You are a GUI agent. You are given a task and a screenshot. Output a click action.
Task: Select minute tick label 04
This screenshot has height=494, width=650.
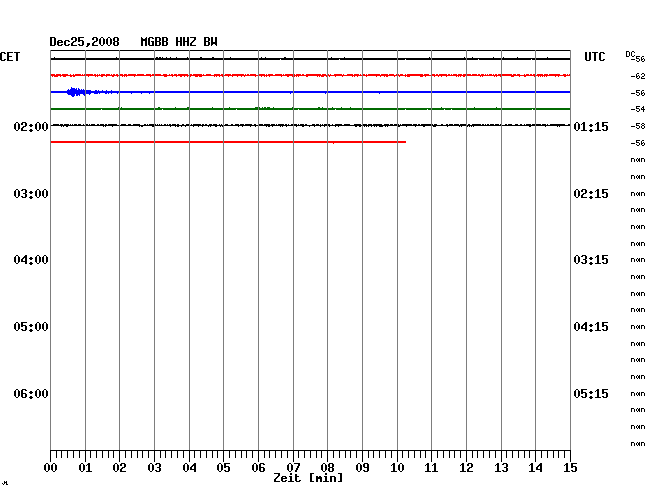click(x=189, y=467)
